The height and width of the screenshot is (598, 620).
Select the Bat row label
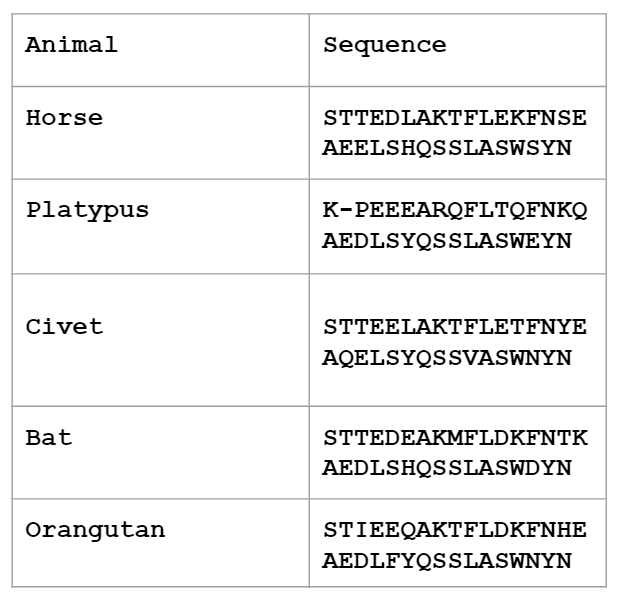tap(48, 438)
